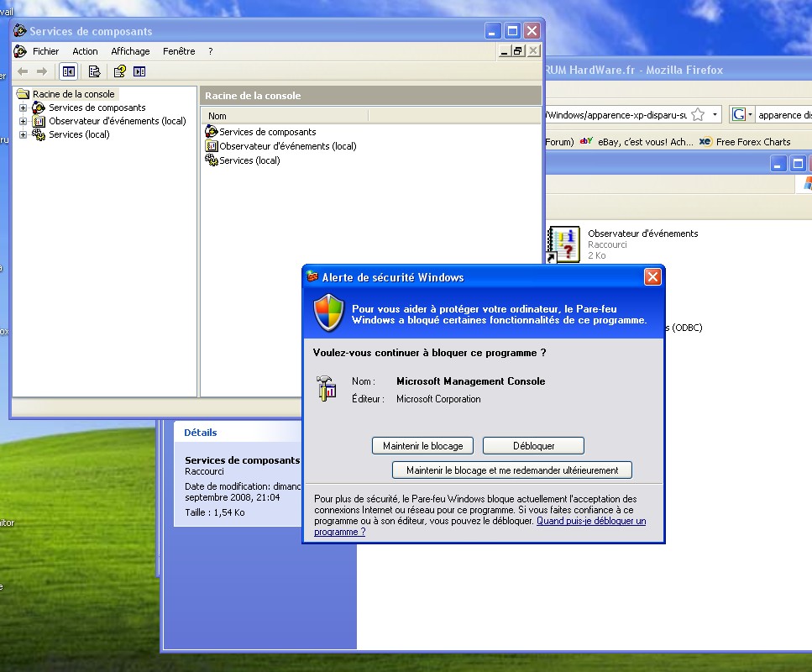Click the Observateur d'événements shortcut icon in Explorer
This screenshot has height=672, width=812.
564,244
